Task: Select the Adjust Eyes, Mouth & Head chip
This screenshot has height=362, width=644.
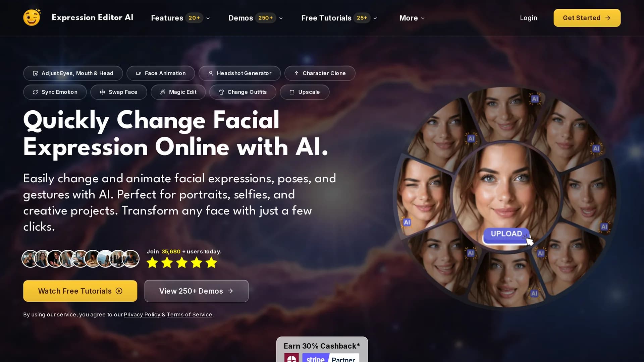Action: coord(73,73)
